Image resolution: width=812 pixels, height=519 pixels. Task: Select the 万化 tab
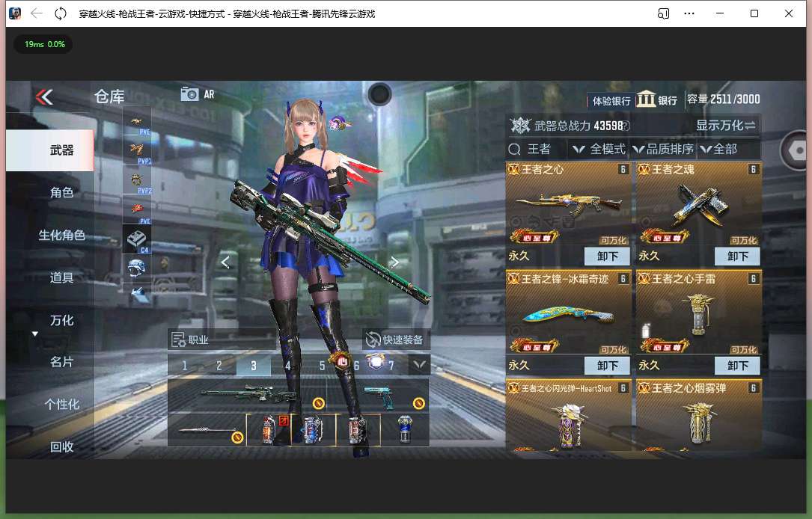[x=61, y=320]
